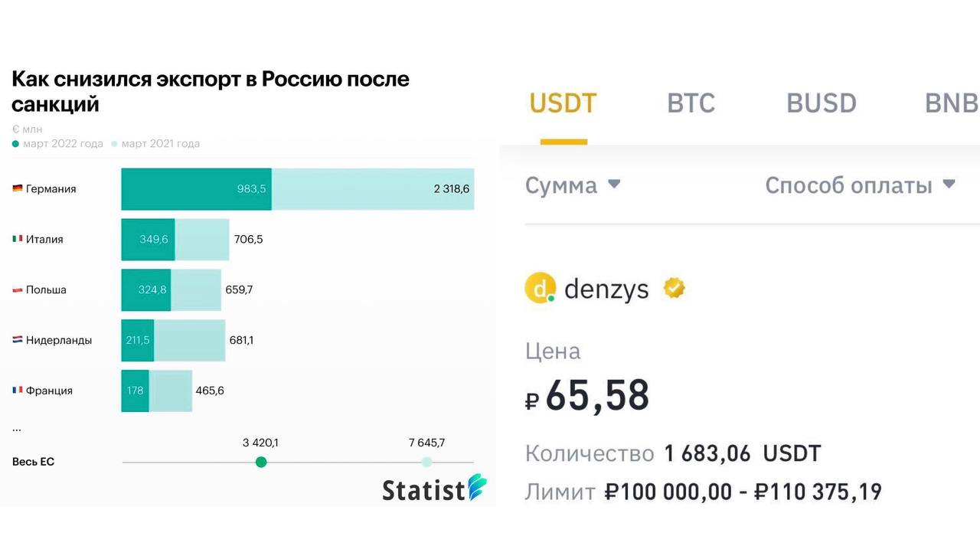Click the Германия 983,5 dark green bar
This screenshot has height=559, width=980.
196,189
